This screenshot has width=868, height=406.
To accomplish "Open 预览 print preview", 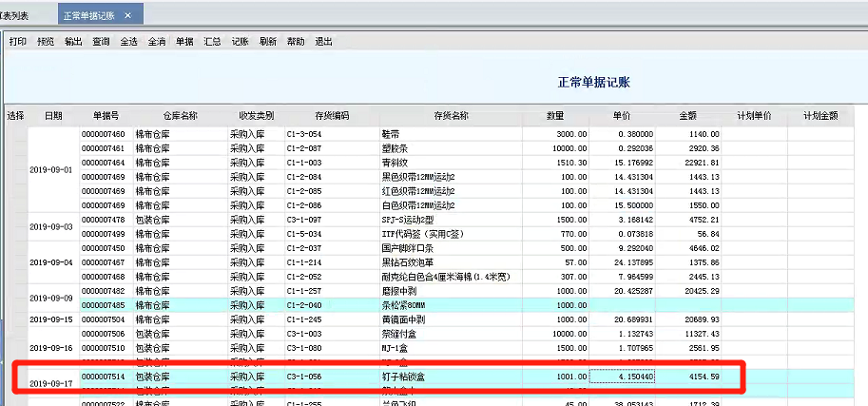I will click(46, 42).
